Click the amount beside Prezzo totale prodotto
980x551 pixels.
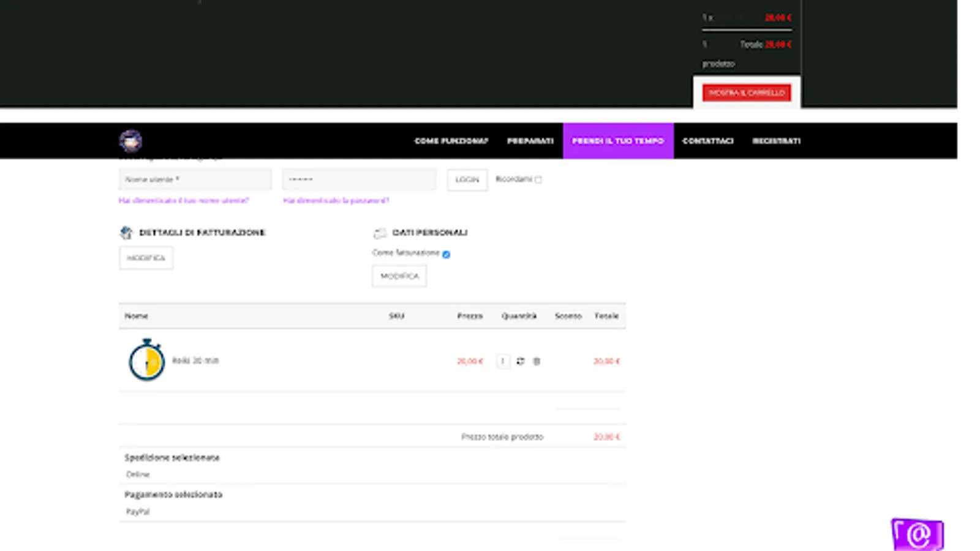[606, 437]
